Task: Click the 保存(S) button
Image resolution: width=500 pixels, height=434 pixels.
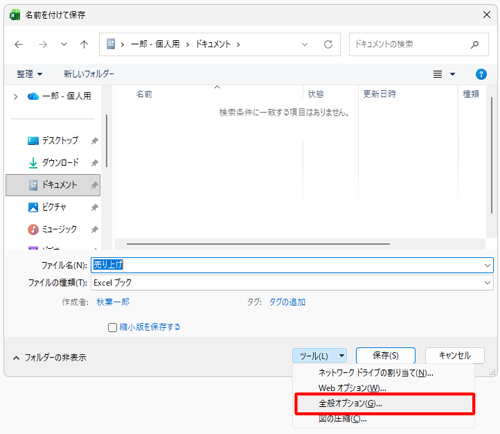Action: click(386, 356)
